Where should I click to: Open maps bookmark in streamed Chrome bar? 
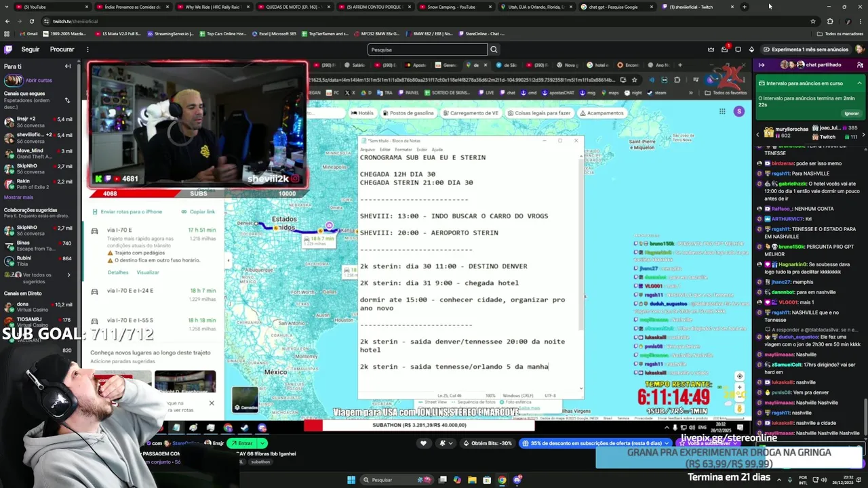(x=610, y=93)
